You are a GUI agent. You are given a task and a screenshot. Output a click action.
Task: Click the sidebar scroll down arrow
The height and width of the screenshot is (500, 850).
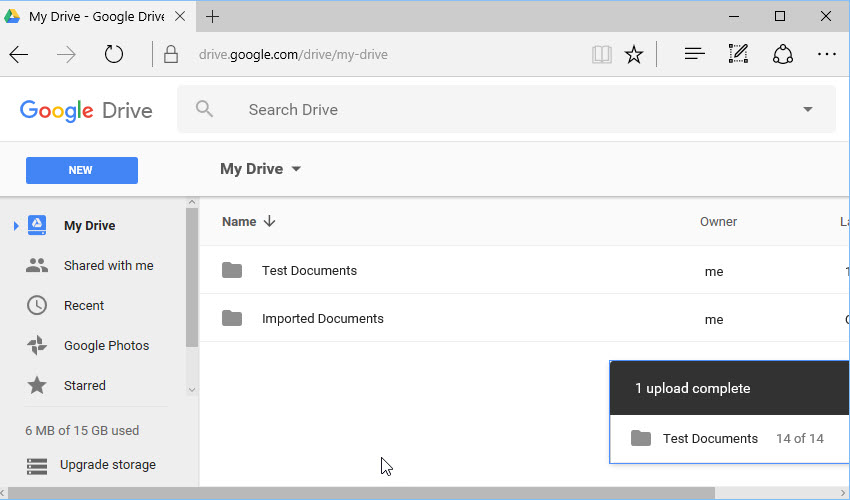(192, 389)
